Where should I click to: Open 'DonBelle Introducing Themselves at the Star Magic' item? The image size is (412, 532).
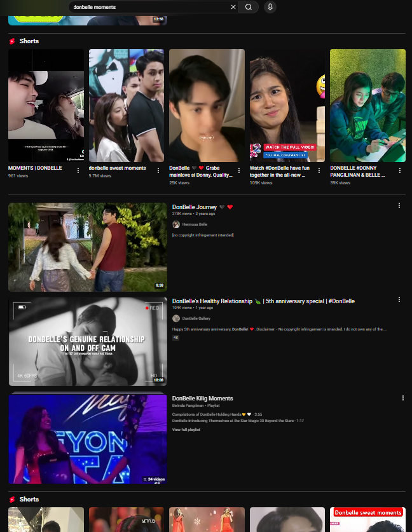tap(238, 421)
